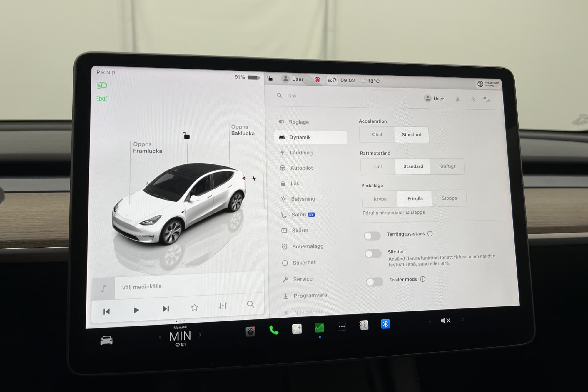588x392 pixels.
Task: Open car controls via the car icon
Action: [x=106, y=340]
